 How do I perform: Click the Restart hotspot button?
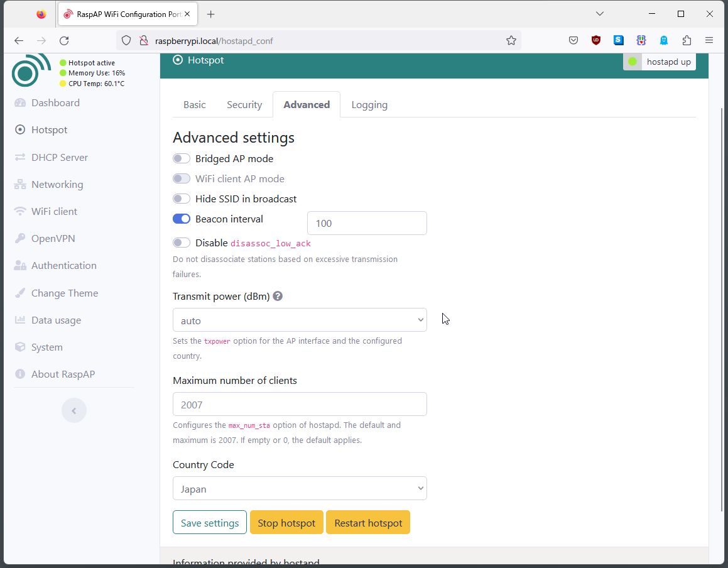[368, 523]
